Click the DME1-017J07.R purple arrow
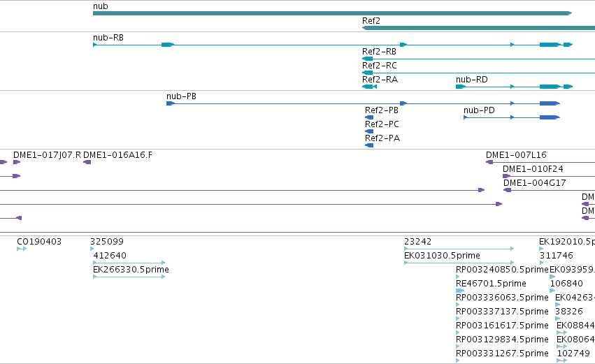Screen dimensions: 595x364 click(x=17, y=162)
